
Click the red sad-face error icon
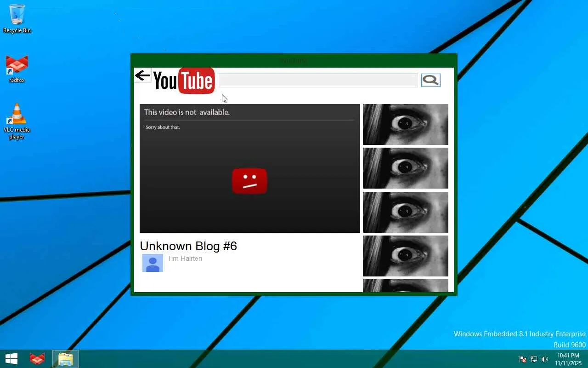[249, 181]
